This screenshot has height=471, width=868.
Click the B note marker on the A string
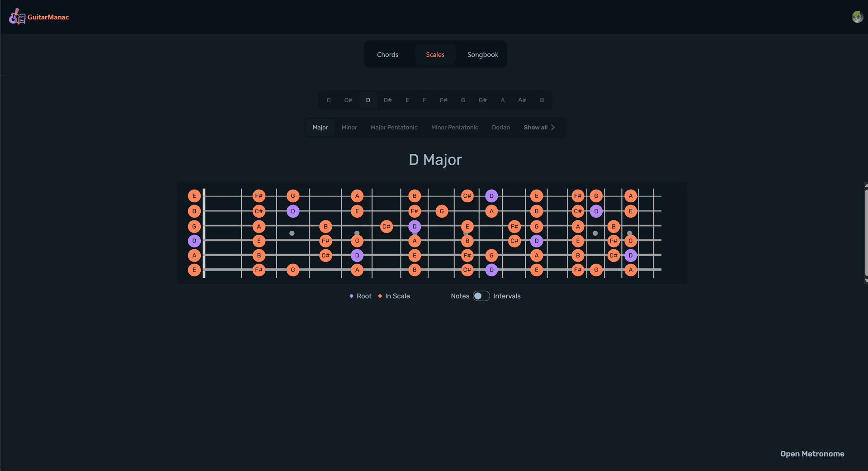coord(259,255)
